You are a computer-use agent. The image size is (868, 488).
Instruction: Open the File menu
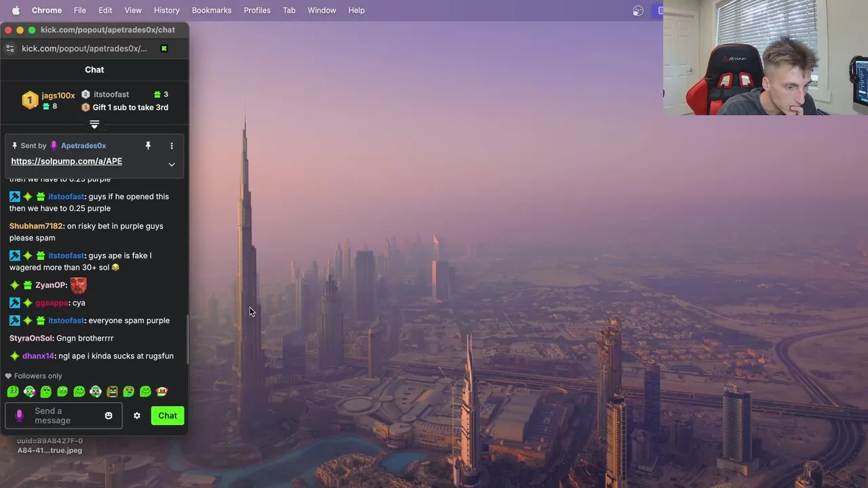pyautogui.click(x=79, y=10)
